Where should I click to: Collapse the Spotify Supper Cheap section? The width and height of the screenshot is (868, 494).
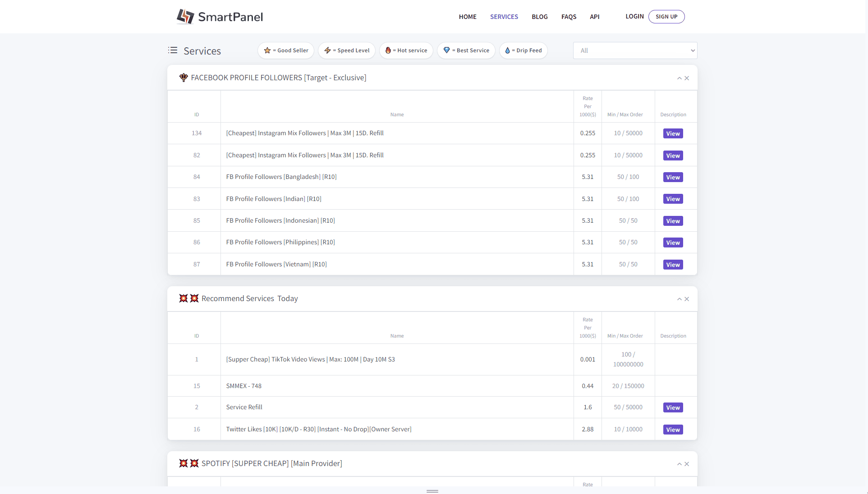679,464
